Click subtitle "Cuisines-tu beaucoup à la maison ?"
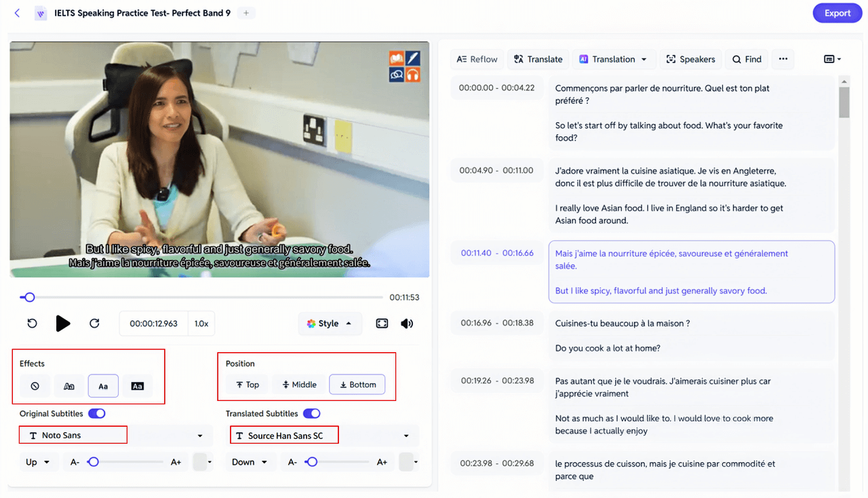The width and height of the screenshot is (868, 498). [623, 324]
